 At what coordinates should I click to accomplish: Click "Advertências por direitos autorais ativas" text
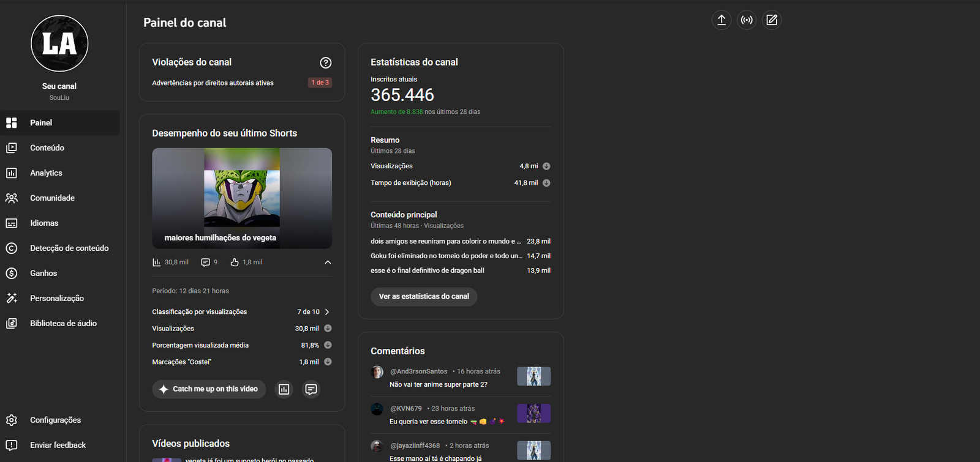click(213, 83)
